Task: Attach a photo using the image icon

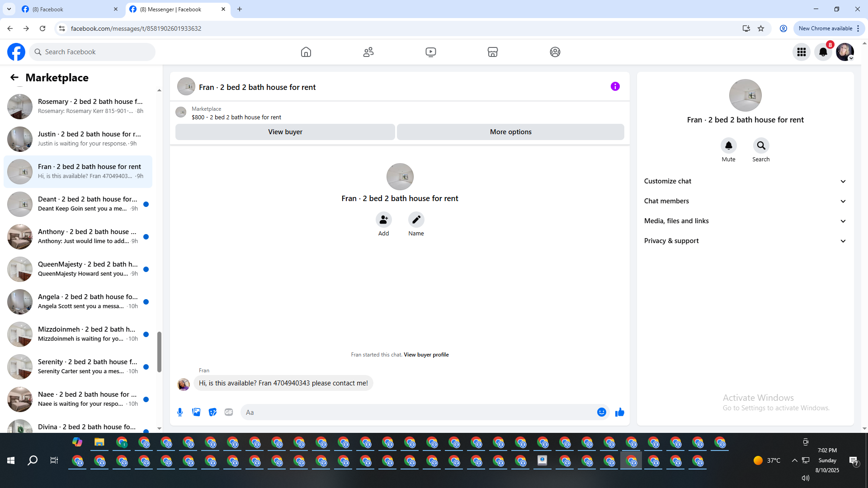Action: 196,412
